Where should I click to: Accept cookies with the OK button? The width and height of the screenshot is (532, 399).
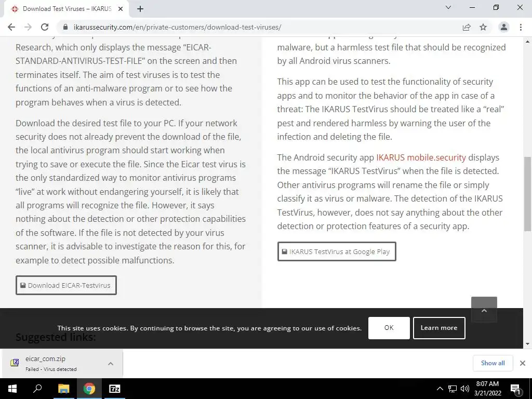click(x=389, y=328)
